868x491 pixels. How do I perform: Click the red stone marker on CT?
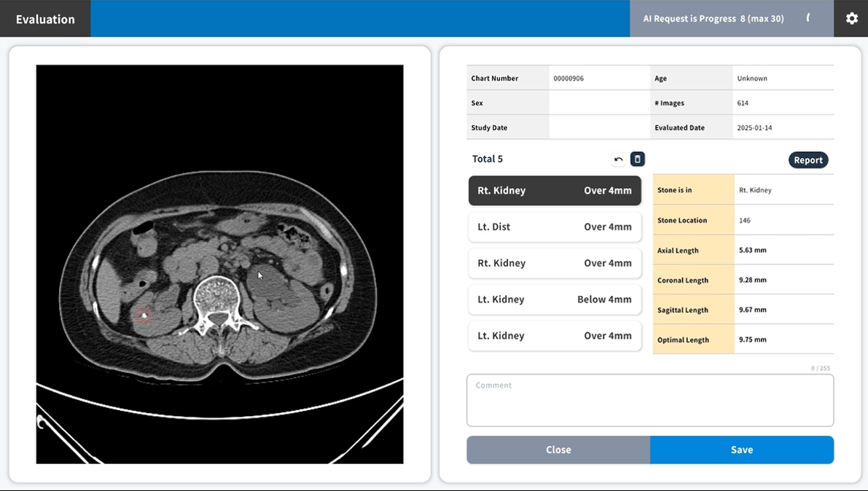tap(144, 315)
